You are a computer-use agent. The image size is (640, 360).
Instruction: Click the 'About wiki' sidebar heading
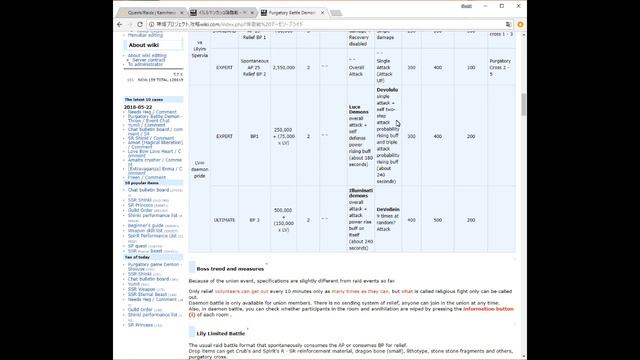click(144, 45)
